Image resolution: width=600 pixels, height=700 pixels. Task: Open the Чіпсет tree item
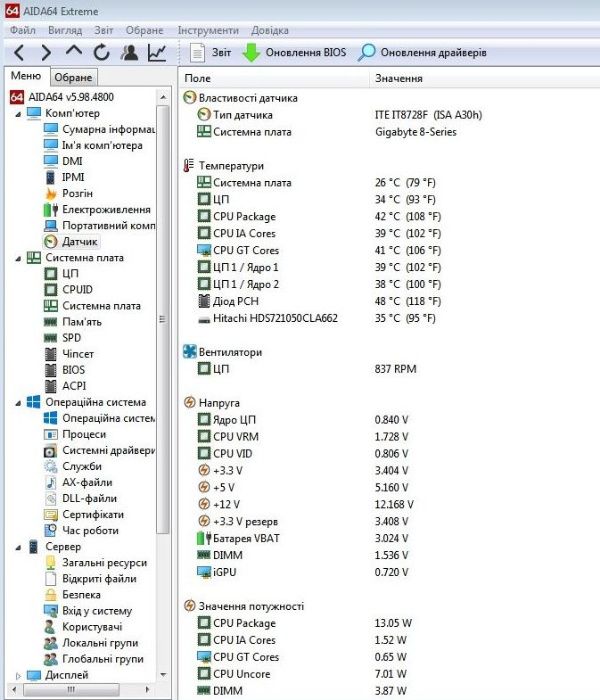pos(69,354)
